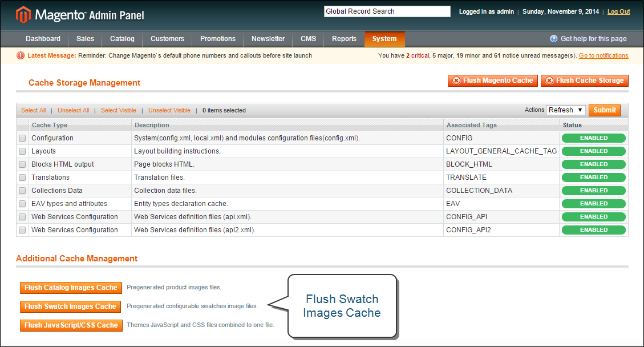This screenshot has height=347, width=644.
Task: Check the Collections Data checkbox
Action: (22, 191)
